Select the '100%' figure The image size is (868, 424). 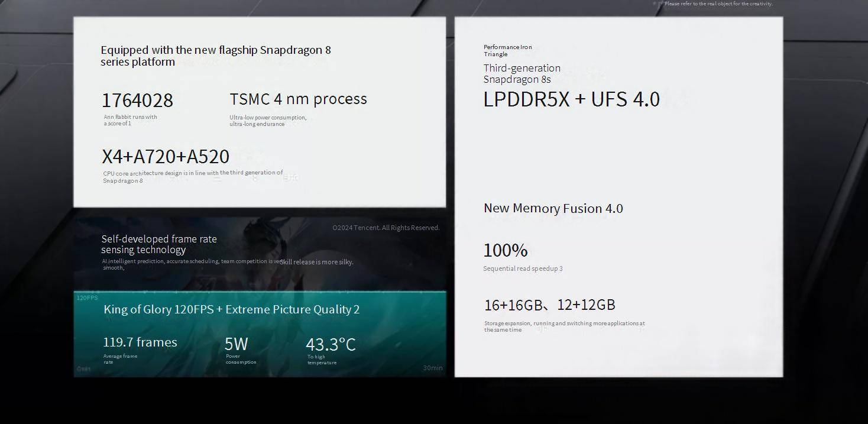[506, 250]
